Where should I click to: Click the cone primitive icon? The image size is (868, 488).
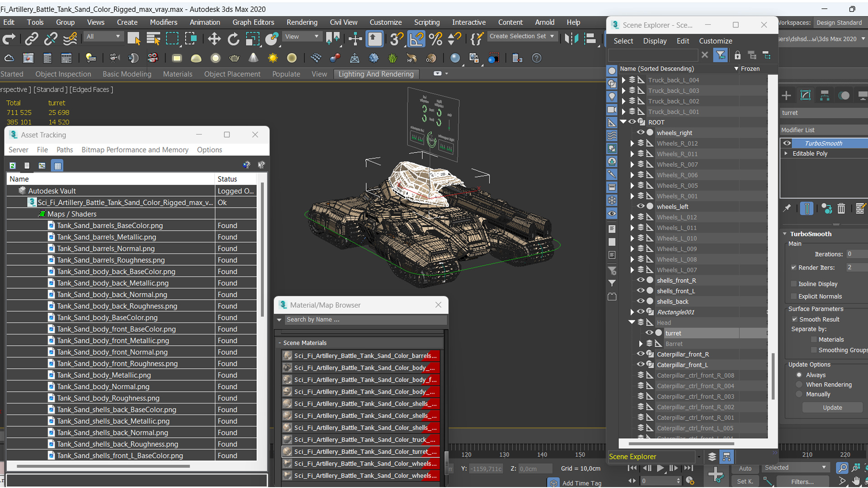(253, 58)
